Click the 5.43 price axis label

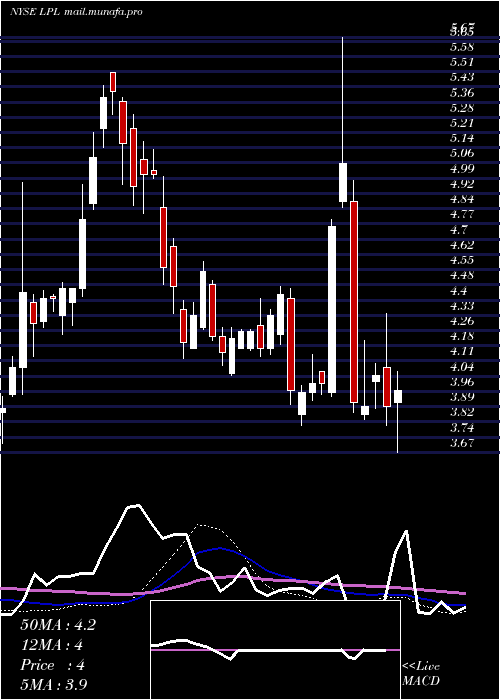click(462, 77)
